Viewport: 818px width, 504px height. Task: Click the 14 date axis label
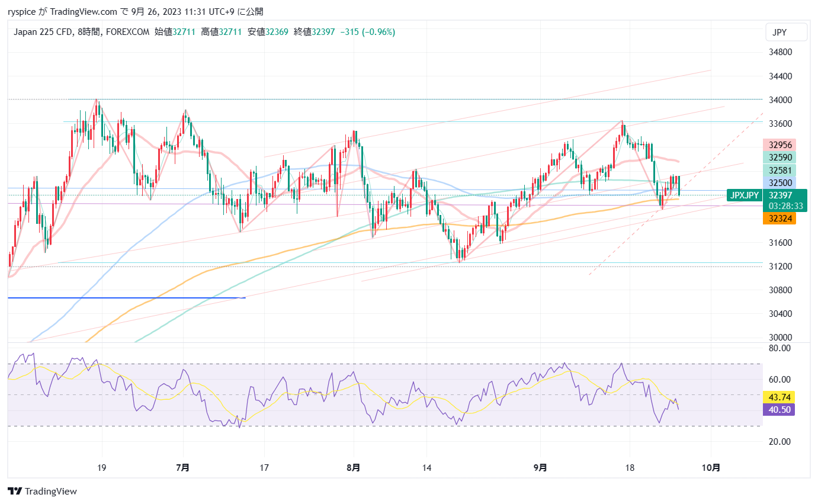pos(426,468)
